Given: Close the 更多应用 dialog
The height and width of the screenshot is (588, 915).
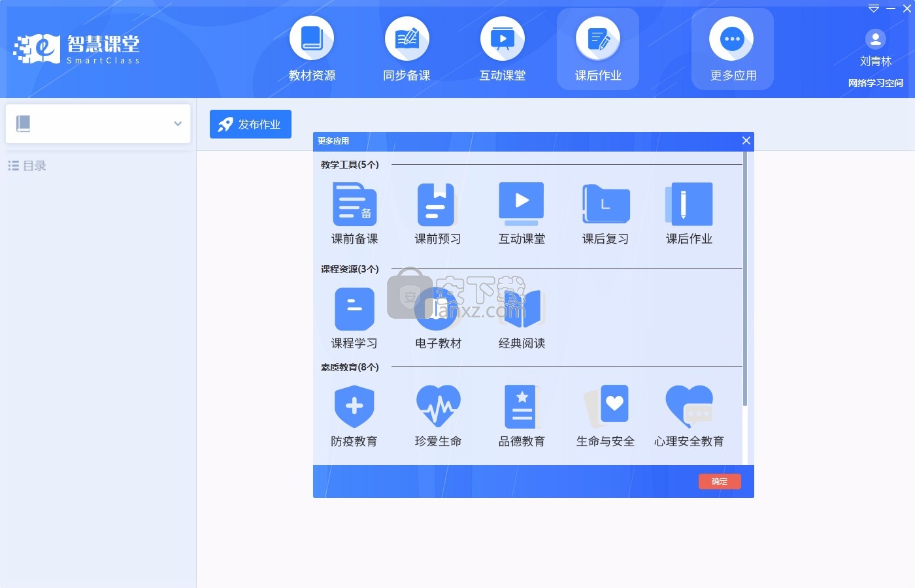Looking at the screenshot, I should click(746, 140).
